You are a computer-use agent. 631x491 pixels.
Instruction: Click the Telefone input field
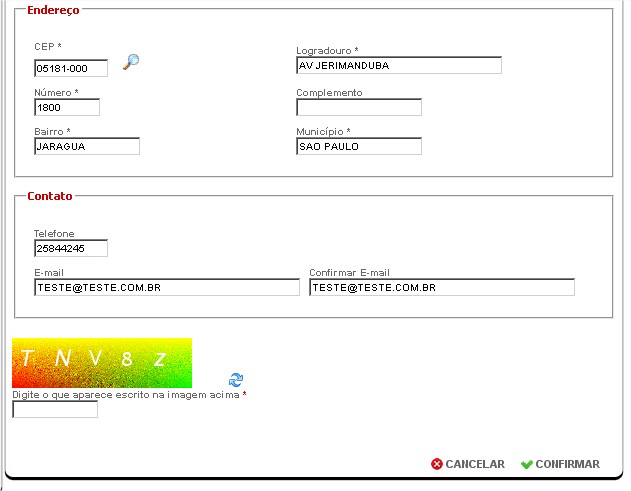tap(70, 249)
